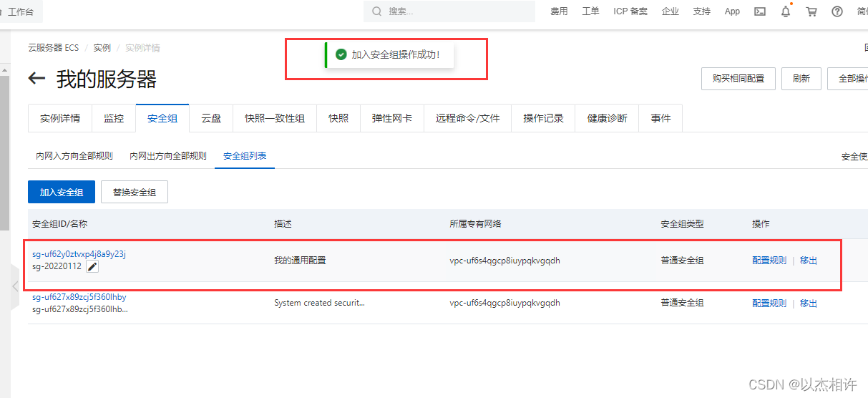Switch to 云盘 tab
868x398 pixels.
[211, 118]
